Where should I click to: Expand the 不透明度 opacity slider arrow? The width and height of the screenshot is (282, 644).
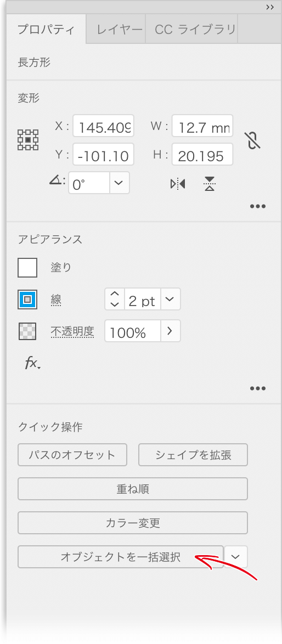[x=170, y=331]
